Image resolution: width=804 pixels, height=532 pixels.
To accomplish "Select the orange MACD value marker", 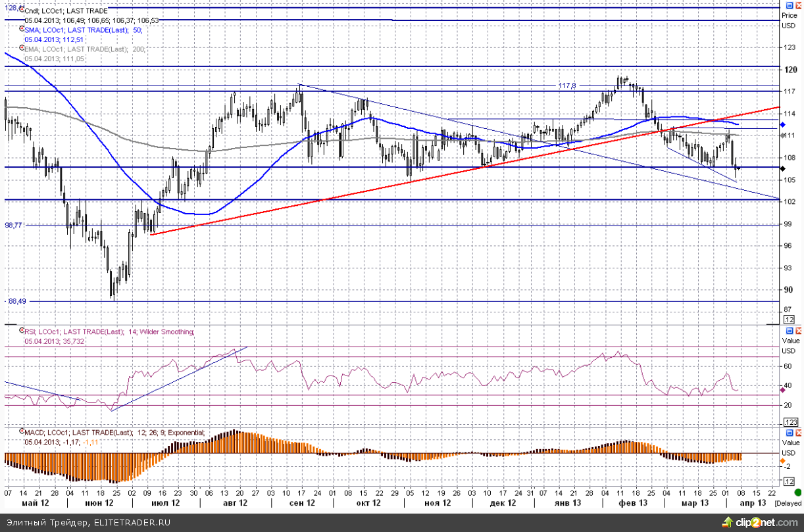I will [782, 461].
